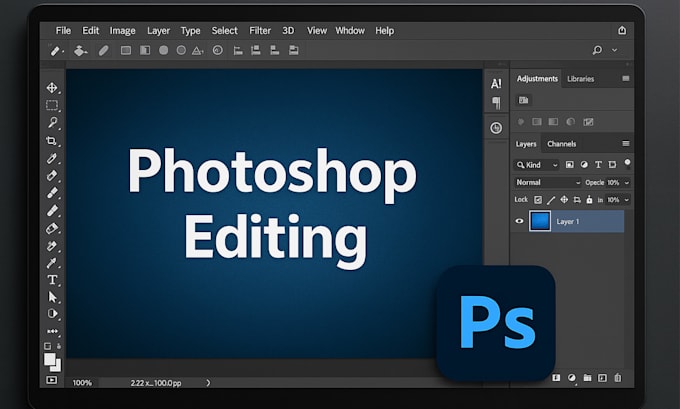The width and height of the screenshot is (680, 409).
Task: Open the Opacity slider dropdown arrow
Action: (x=627, y=183)
